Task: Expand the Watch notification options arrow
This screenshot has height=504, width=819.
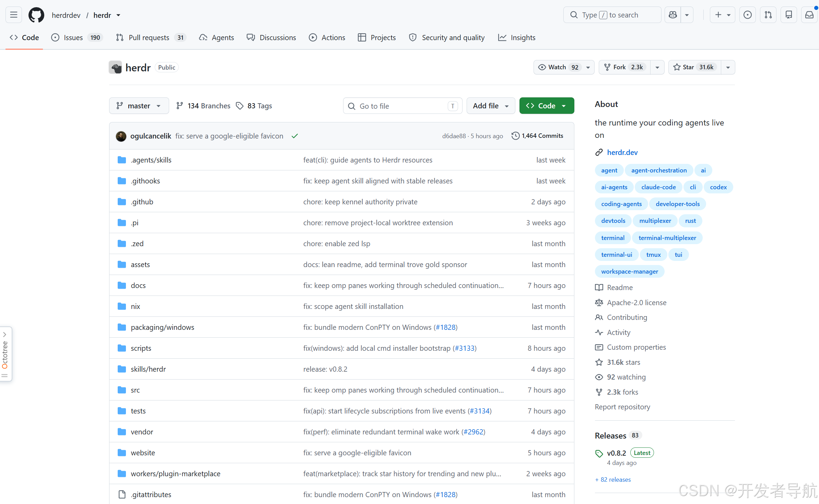Action: coord(588,67)
